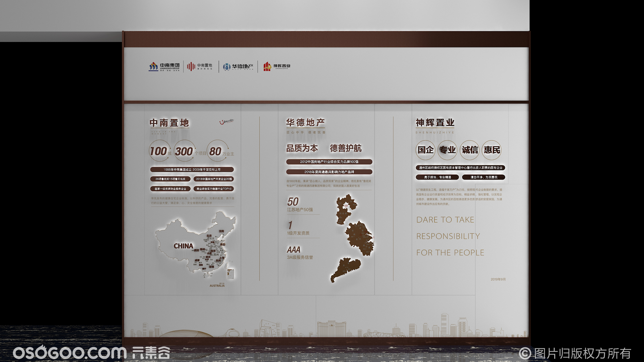This screenshot has width=644, height=362.
Task: Click the 2018年度南通最具影响力地产品牌 pill
Action: click(x=329, y=172)
